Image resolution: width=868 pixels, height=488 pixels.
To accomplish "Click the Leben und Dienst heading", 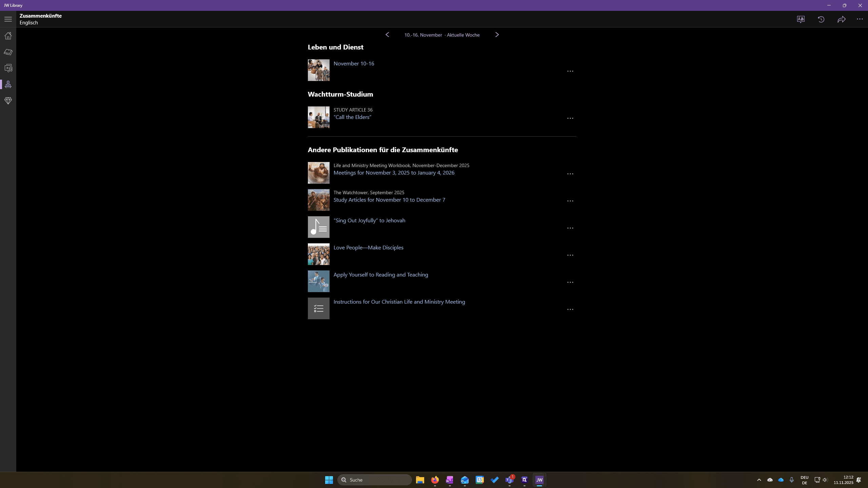I will pyautogui.click(x=336, y=47).
